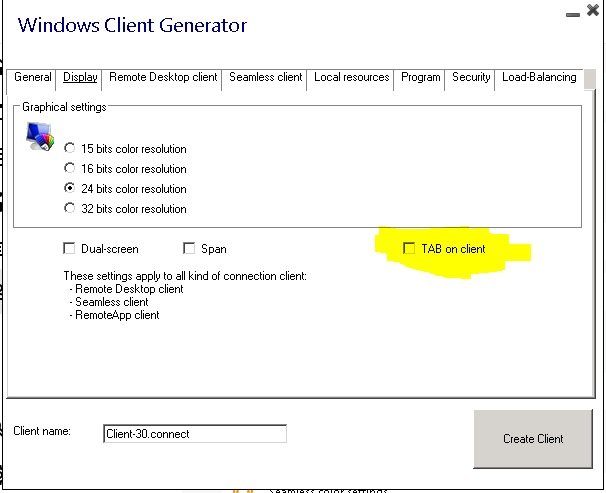
Task: Enable TAB on client option
Action: (x=408, y=249)
